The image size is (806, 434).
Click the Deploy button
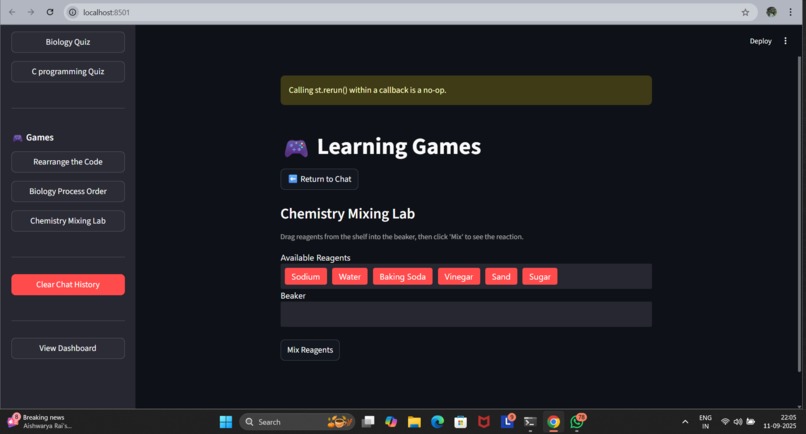760,41
